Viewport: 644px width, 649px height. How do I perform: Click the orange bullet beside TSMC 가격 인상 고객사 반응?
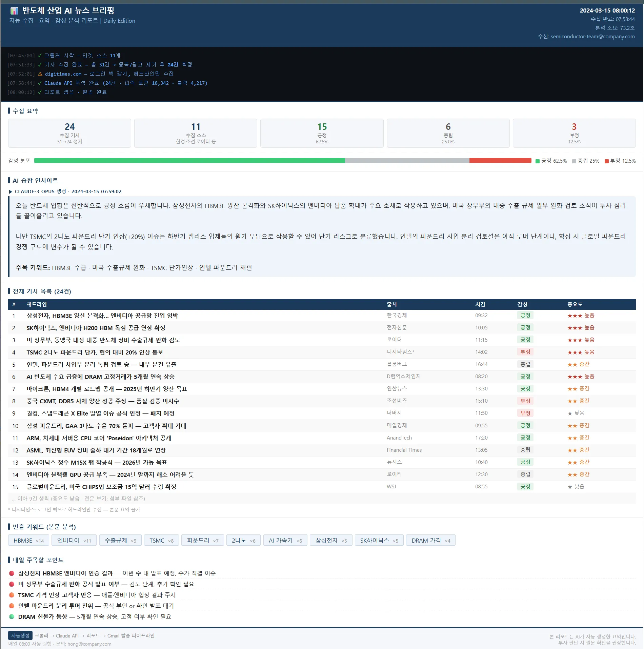(12, 595)
